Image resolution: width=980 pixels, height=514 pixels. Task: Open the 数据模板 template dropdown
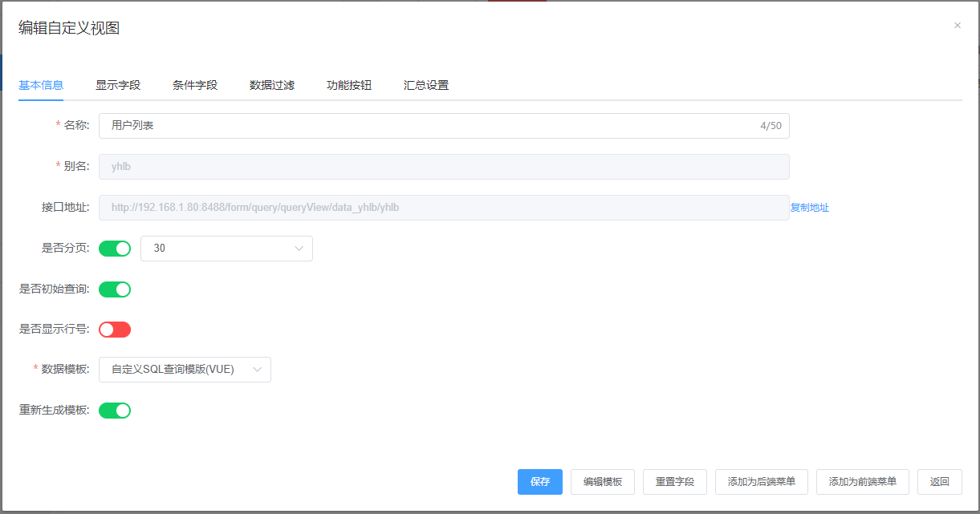tap(185, 370)
